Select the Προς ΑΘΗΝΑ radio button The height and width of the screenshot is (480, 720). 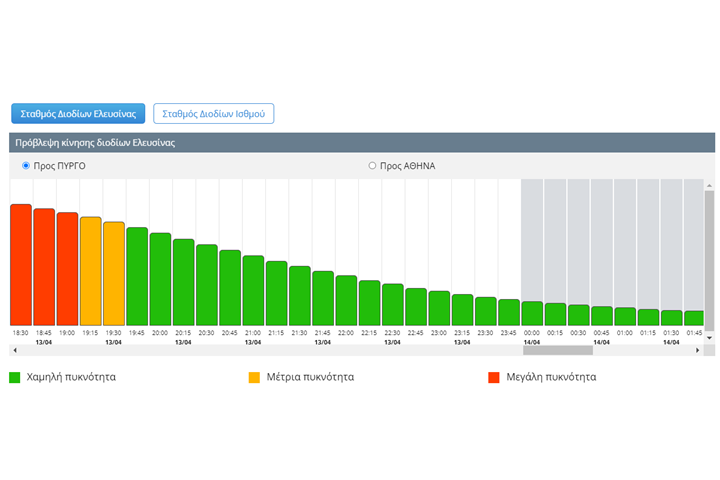coord(372,165)
